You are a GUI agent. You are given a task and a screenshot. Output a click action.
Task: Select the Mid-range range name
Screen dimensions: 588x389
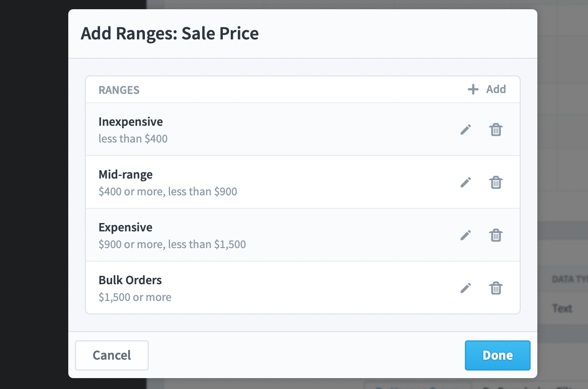[x=126, y=174]
